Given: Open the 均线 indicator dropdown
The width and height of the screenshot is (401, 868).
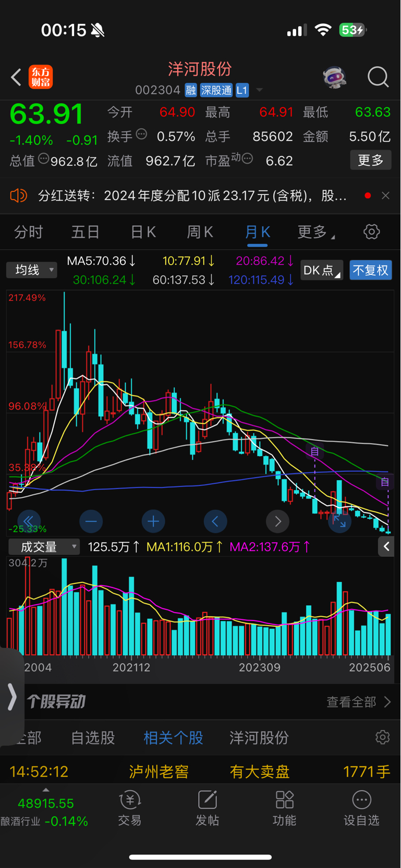Looking at the screenshot, I should tap(32, 270).
